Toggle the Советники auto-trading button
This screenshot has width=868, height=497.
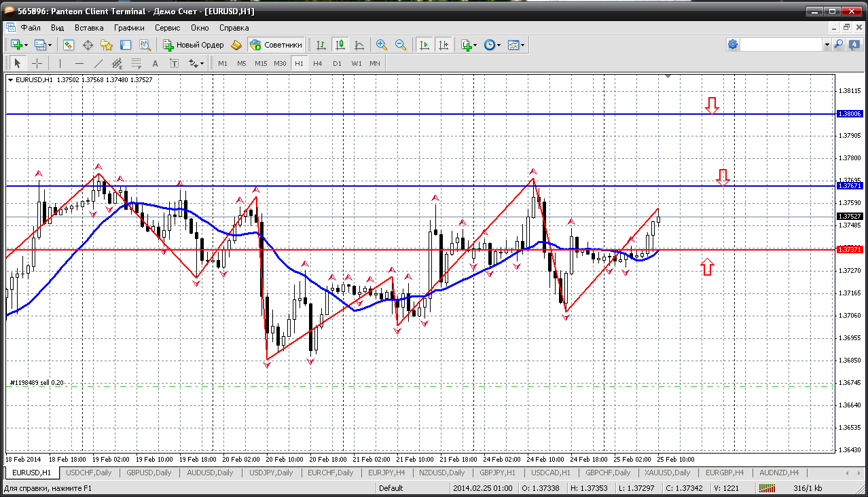point(276,45)
